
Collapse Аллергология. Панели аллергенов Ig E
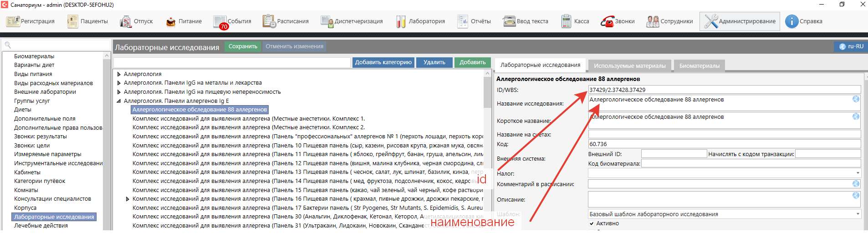tap(119, 101)
